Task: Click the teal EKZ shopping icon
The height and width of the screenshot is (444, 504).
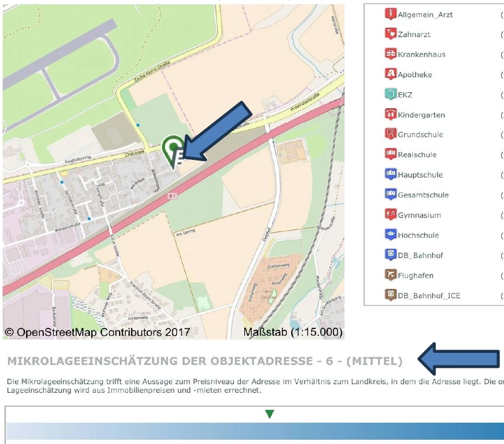Action: 390,94
